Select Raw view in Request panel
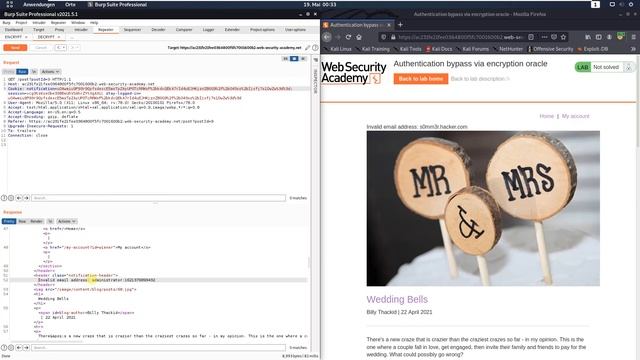 (22, 71)
